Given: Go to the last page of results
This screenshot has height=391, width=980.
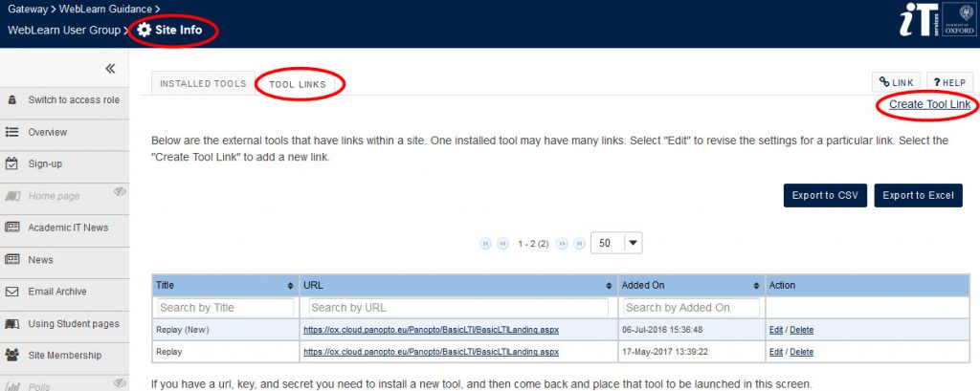Looking at the screenshot, I should point(577,244).
